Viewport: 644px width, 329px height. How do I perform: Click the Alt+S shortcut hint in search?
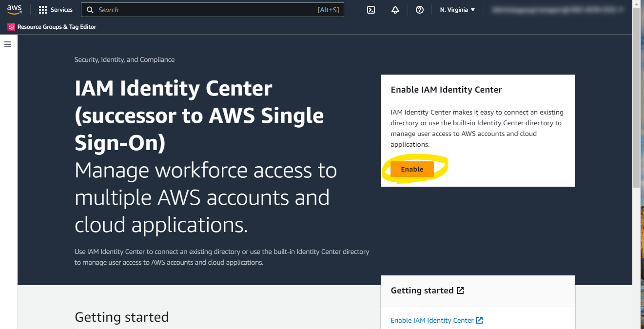coord(328,10)
